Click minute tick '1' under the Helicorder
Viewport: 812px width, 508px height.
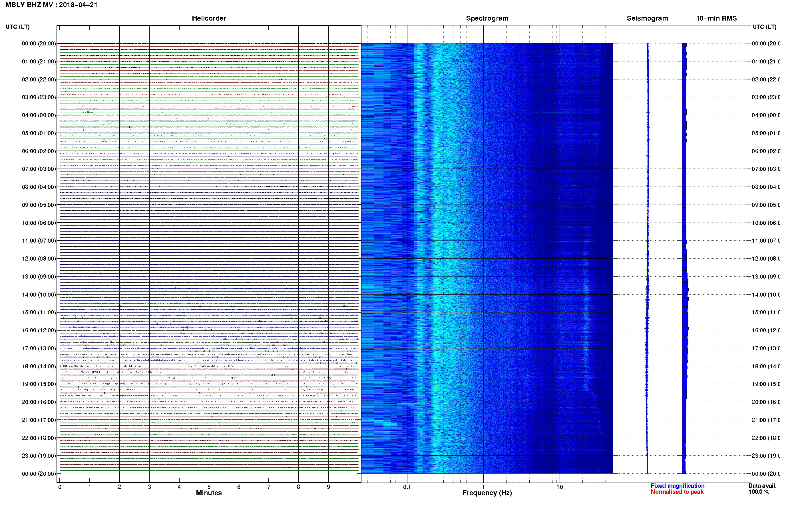(x=90, y=487)
